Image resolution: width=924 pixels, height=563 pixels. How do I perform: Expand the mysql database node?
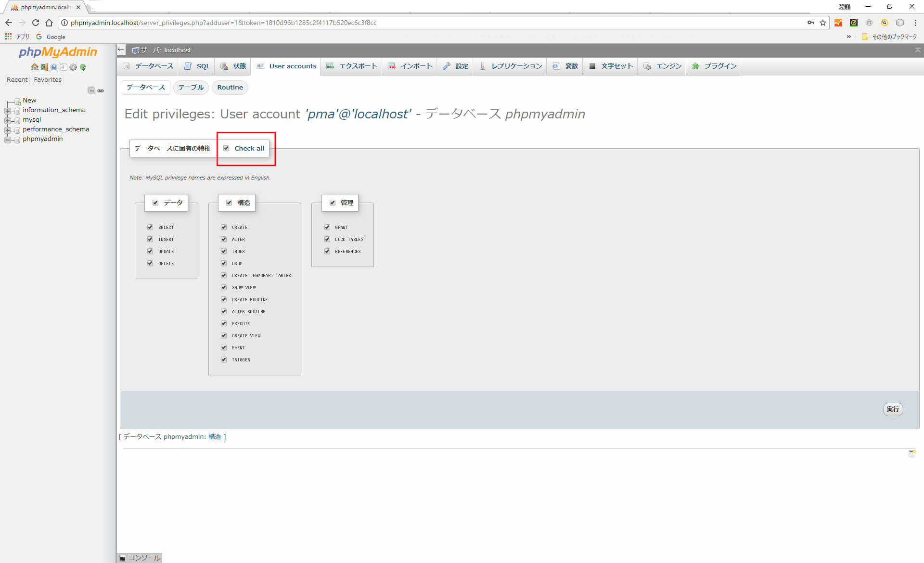tap(8, 120)
